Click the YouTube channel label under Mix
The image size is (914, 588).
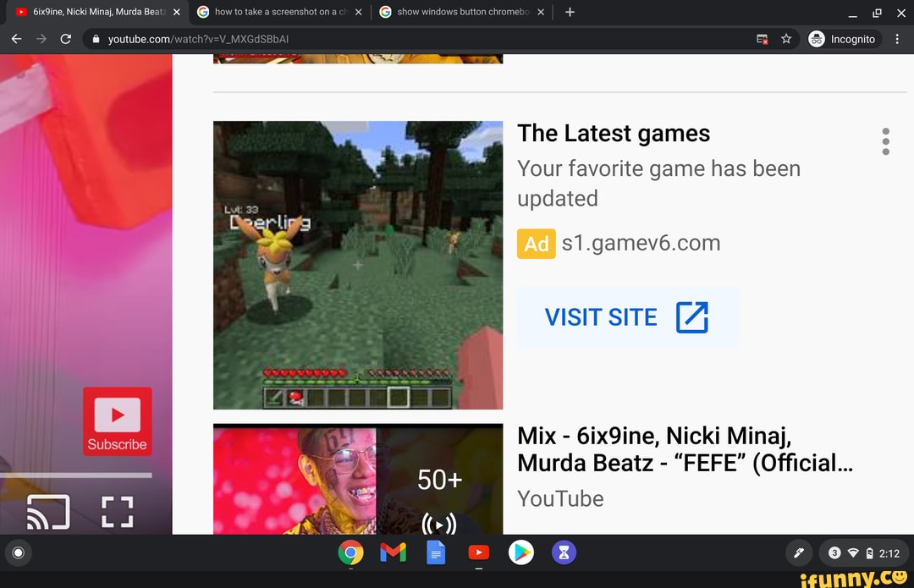point(560,499)
